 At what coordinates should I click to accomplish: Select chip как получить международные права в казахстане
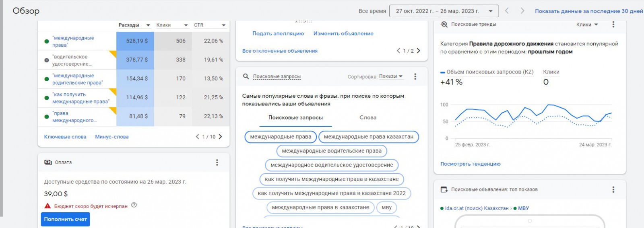pyautogui.click(x=332, y=179)
